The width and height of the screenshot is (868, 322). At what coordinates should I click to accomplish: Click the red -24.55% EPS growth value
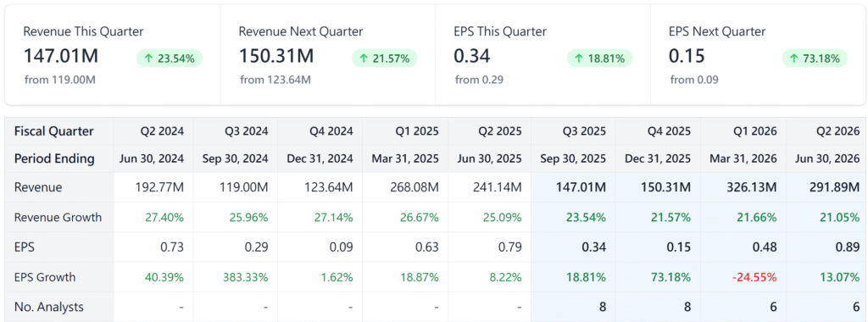click(754, 277)
